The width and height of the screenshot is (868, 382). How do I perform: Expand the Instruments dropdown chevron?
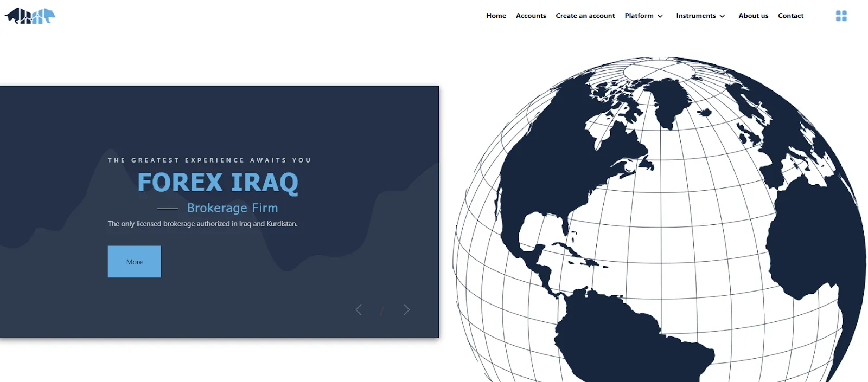pos(722,16)
